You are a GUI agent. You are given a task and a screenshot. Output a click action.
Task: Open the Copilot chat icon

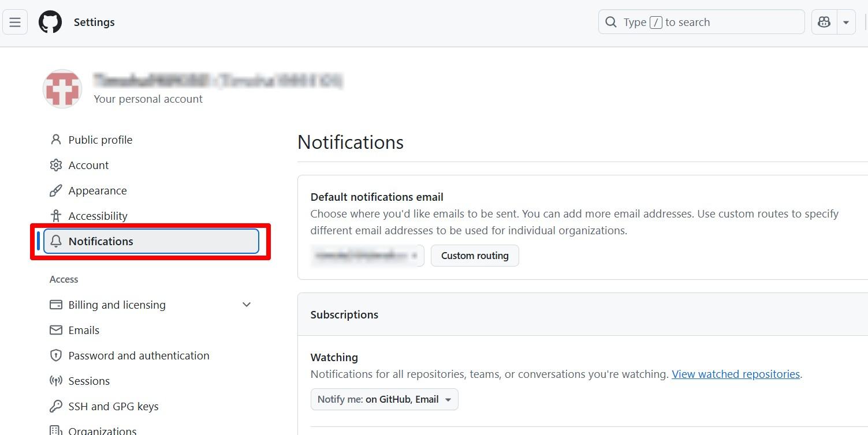coord(824,22)
